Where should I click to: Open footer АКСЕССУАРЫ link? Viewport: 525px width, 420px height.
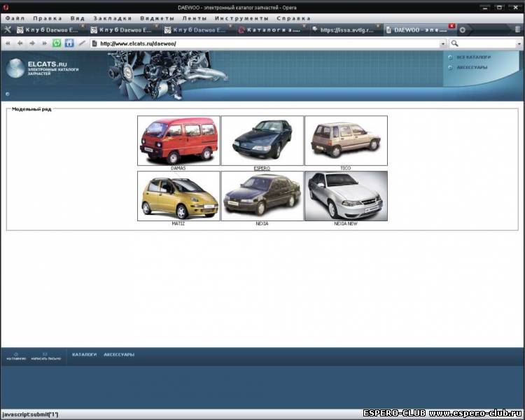click(x=119, y=354)
